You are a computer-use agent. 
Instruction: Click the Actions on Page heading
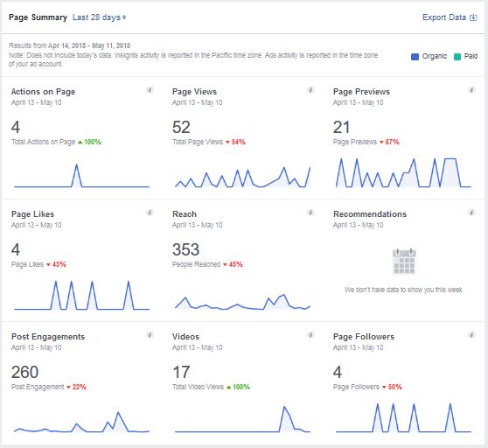coord(43,92)
